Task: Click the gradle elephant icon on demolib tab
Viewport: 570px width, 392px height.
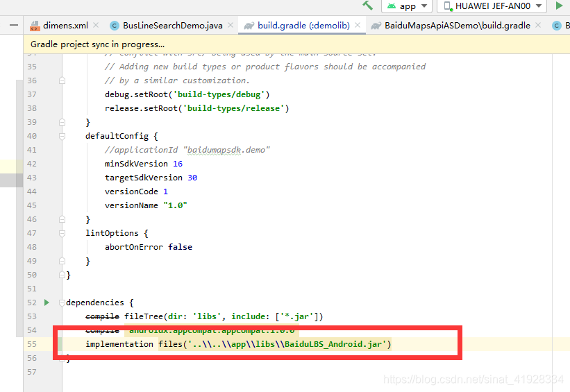Action: pos(249,26)
